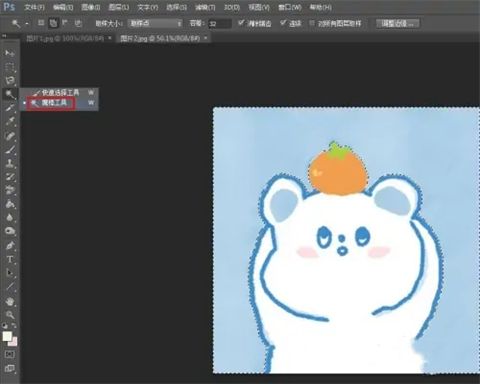Select the Eyedropper tool
This screenshot has height=384, width=480.
point(10,121)
